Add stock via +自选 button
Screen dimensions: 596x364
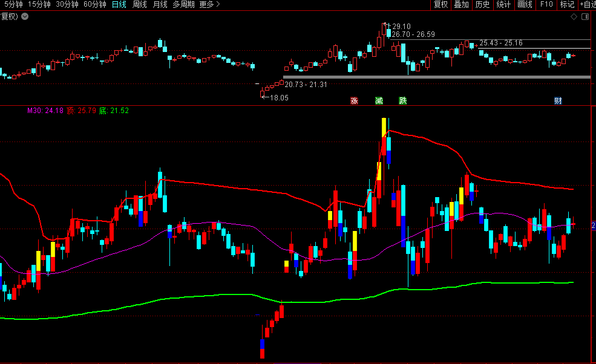(587, 5)
